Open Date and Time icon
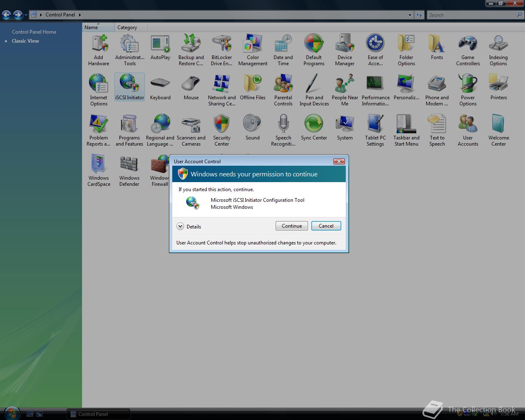 click(x=283, y=50)
